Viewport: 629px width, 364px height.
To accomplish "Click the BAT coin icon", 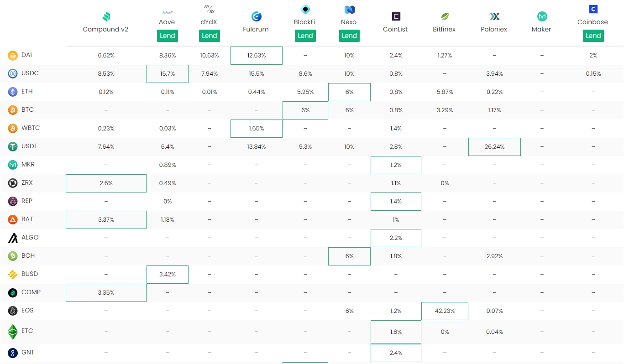I will (13, 219).
